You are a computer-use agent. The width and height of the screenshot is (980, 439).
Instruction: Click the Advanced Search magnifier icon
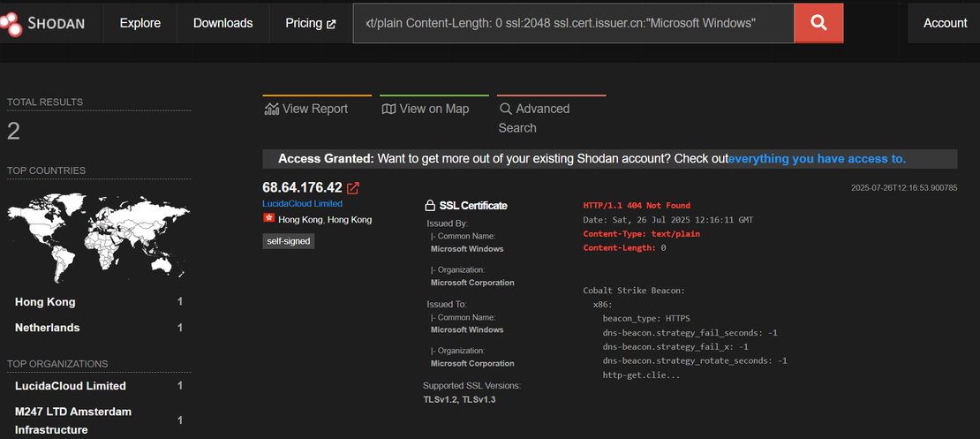(x=506, y=109)
